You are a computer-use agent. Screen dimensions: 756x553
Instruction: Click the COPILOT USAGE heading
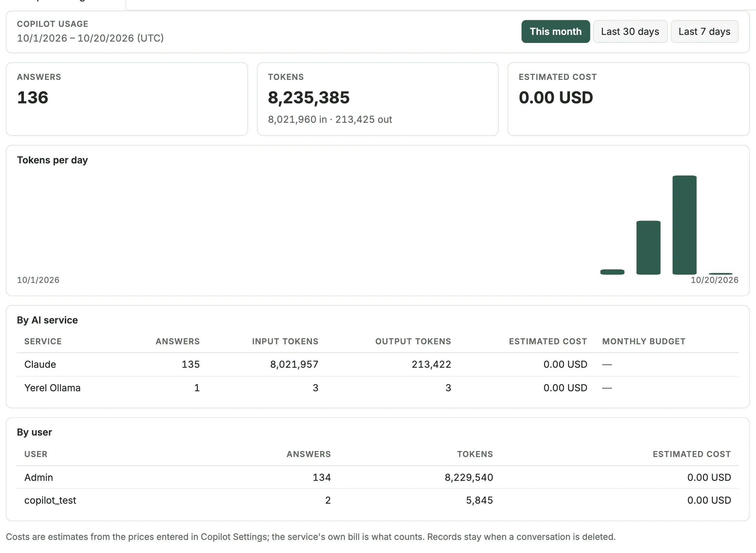click(x=53, y=24)
